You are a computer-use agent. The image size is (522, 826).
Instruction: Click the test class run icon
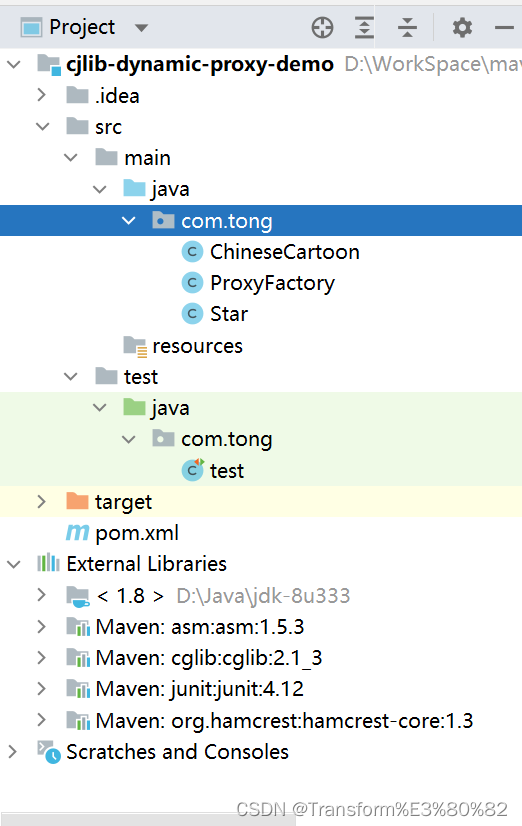192,470
